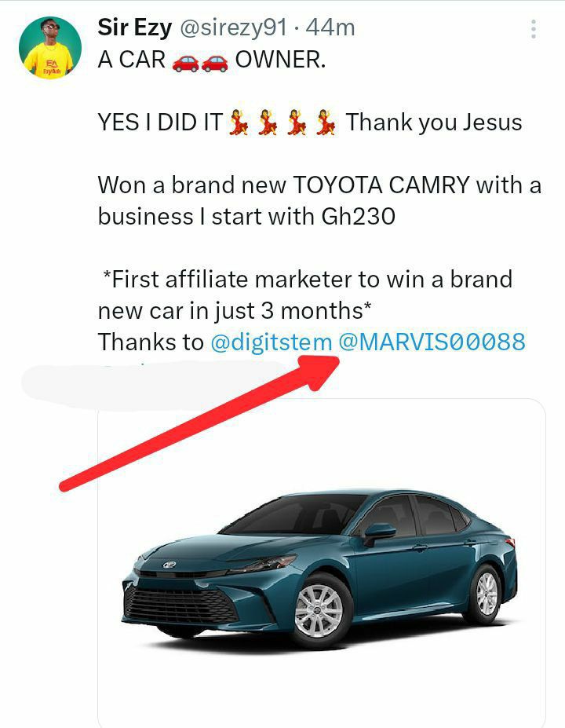The height and width of the screenshot is (728, 565).
Task: Click the car's front wheel
Action: [x=319, y=610]
